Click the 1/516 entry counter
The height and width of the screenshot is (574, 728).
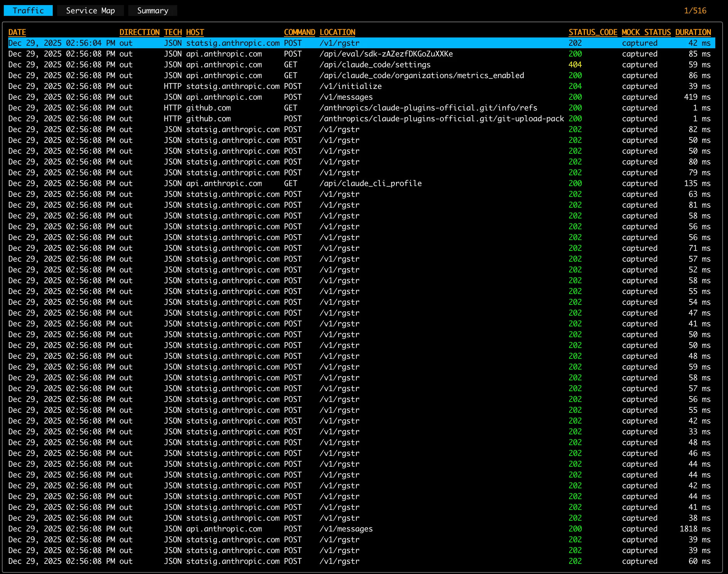[696, 10]
